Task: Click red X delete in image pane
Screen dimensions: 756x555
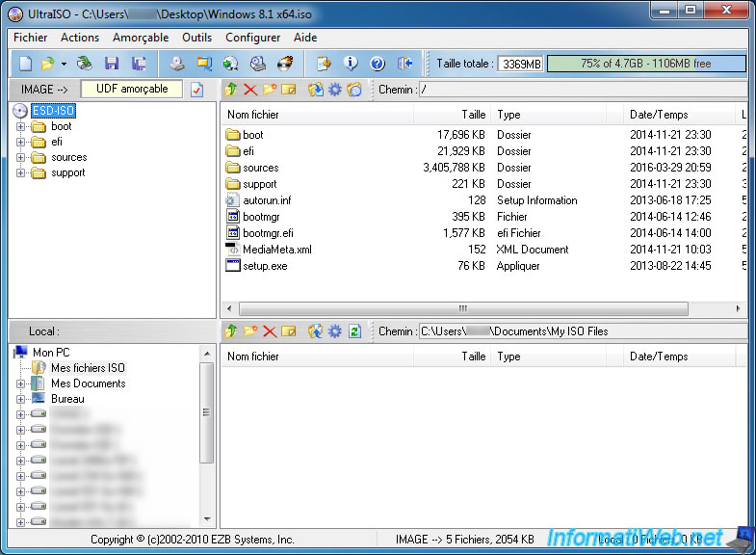Action: point(250,90)
